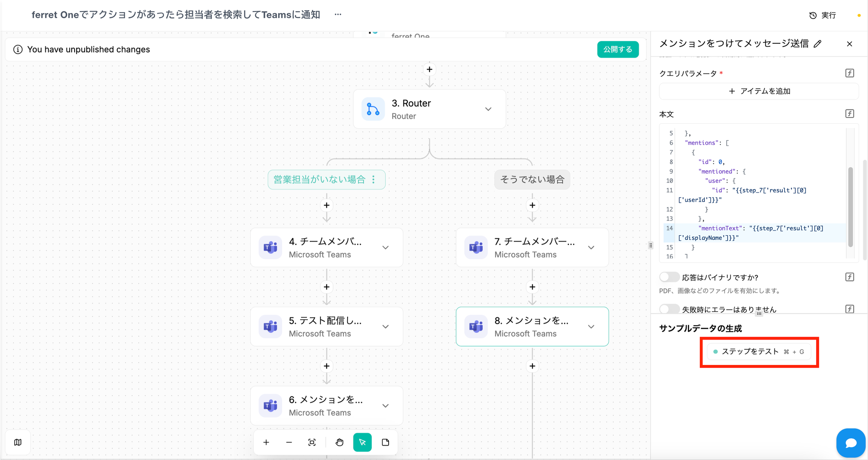Open the chat support bubble
The image size is (868, 460).
pyautogui.click(x=850, y=443)
